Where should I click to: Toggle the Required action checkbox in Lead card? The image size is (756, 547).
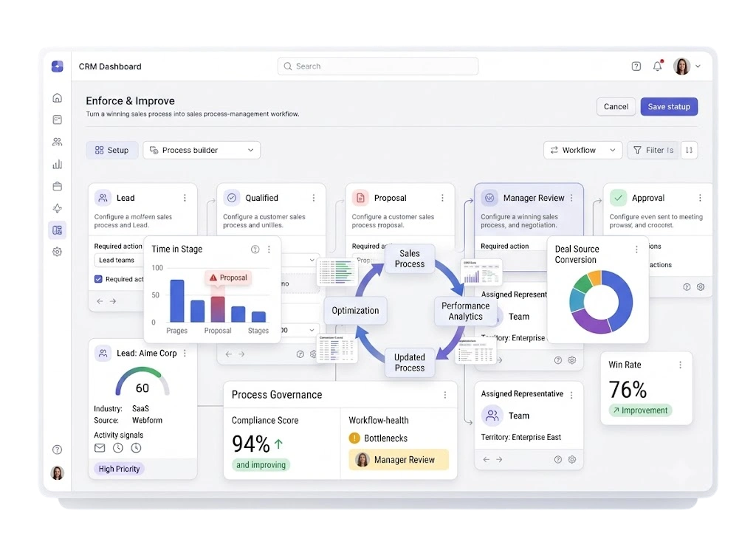tap(98, 279)
